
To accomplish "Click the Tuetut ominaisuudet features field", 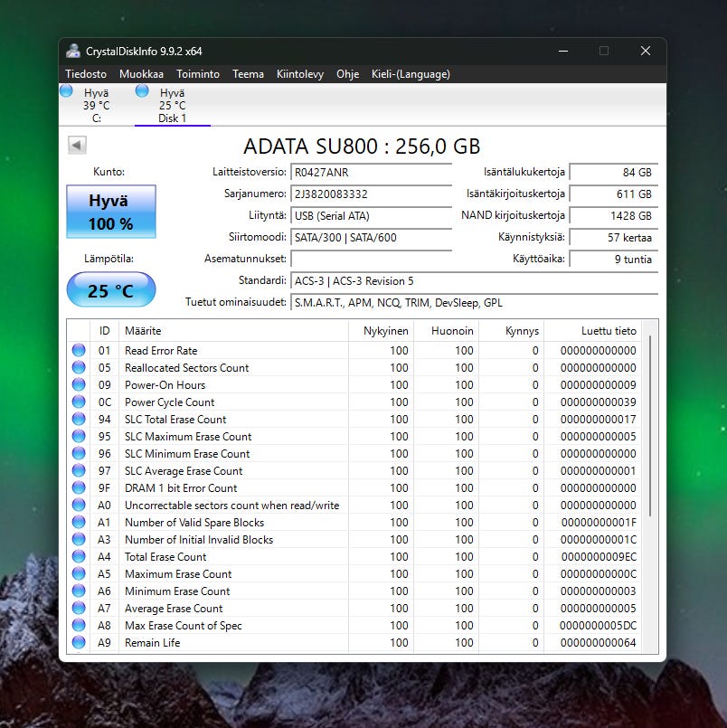I will 474,303.
